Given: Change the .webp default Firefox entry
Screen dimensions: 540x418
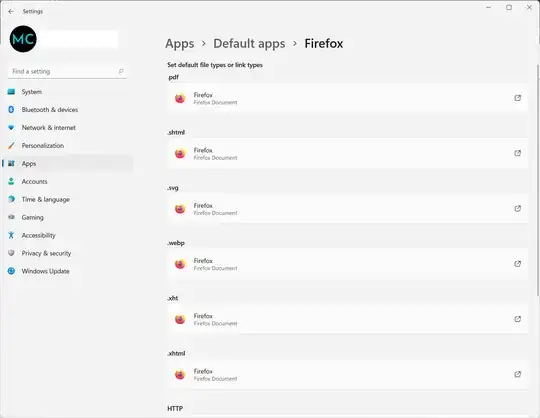Looking at the screenshot, I should point(347,264).
